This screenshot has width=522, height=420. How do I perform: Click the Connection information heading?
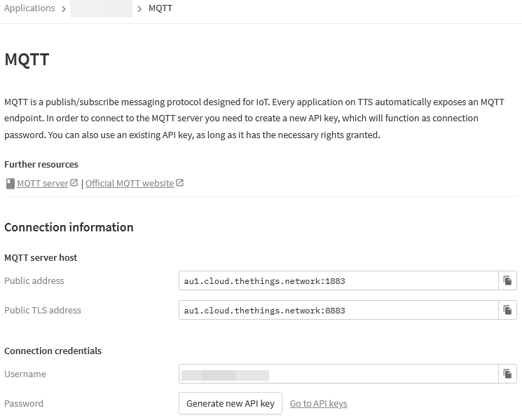click(69, 227)
